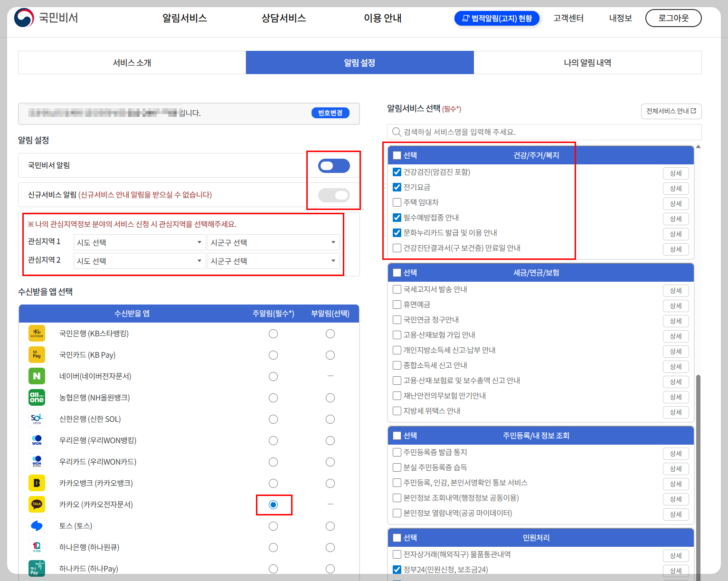Click the 카카오톡 app icon

pos(37,504)
